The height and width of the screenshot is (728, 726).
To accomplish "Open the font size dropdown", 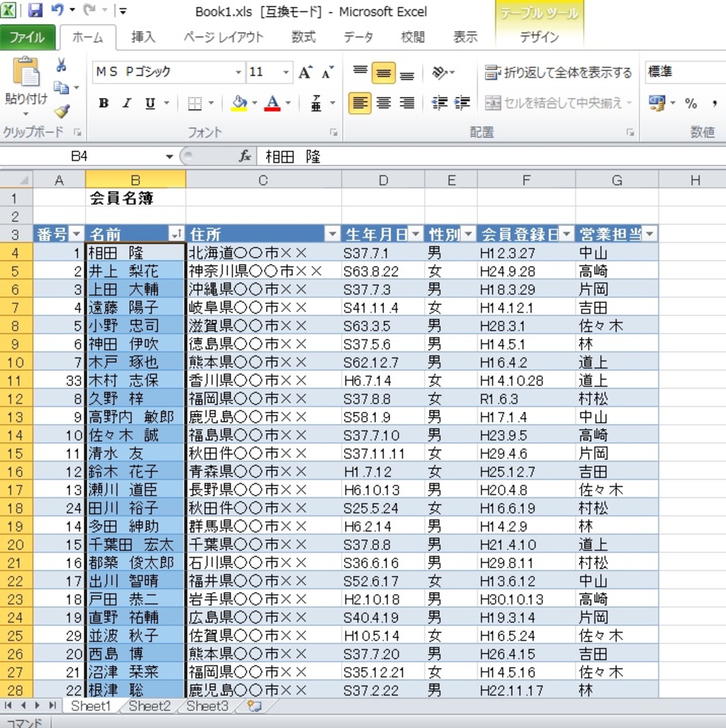I will coord(286,72).
